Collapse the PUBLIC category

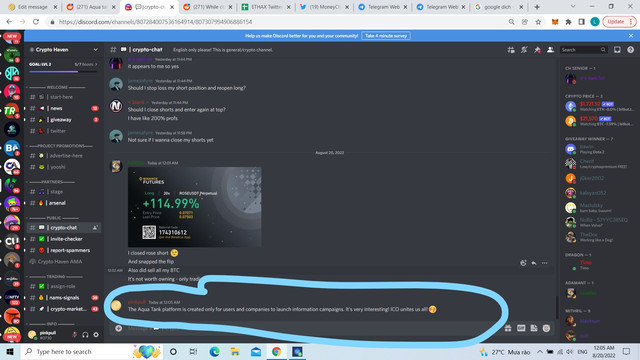tap(53, 218)
